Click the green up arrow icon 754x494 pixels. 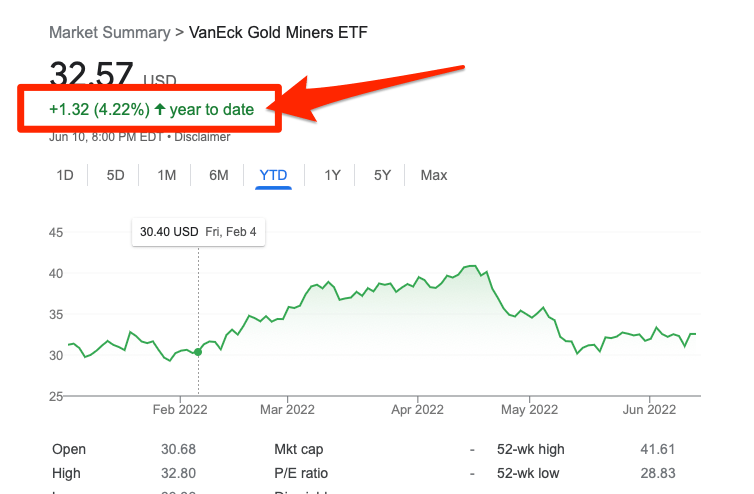pos(159,110)
